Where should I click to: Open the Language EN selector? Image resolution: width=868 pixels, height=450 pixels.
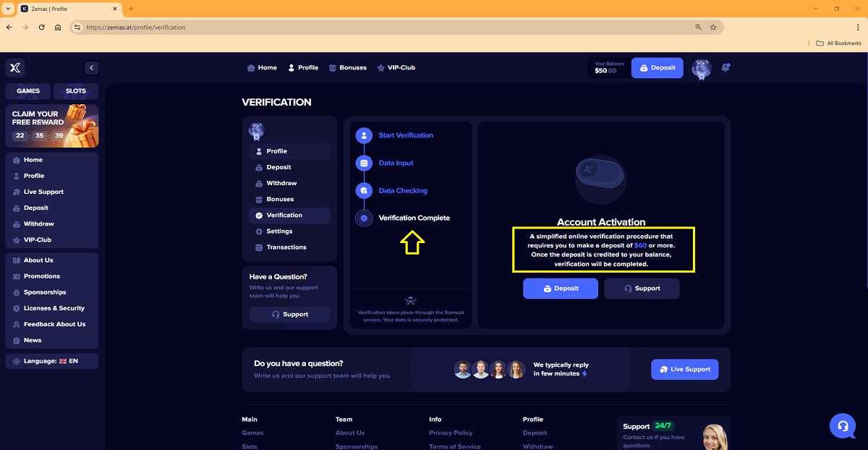(51, 361)
